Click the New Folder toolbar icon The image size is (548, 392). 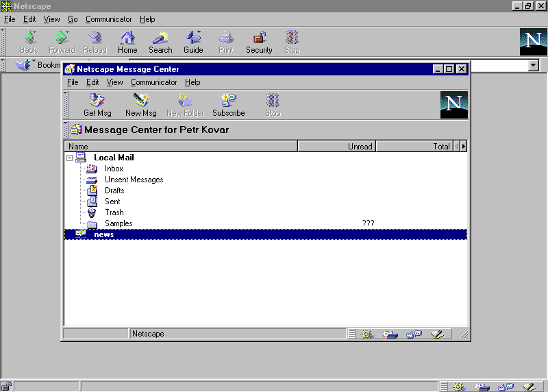pos(185,105)
